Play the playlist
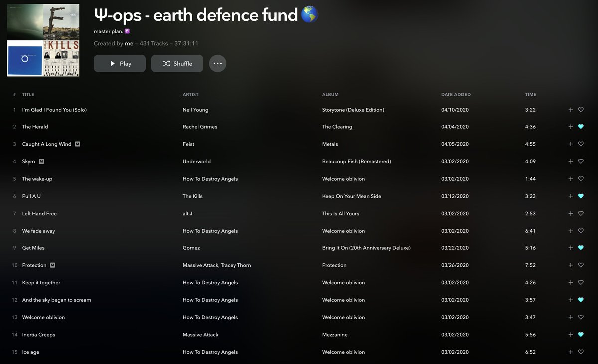 pos(120,64)
